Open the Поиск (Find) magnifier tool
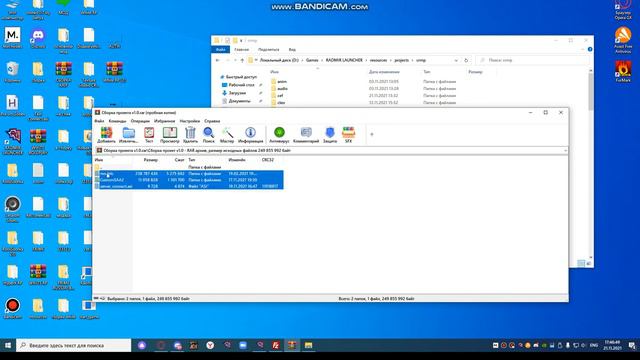 pyautogui.click(x=209, y=135)
